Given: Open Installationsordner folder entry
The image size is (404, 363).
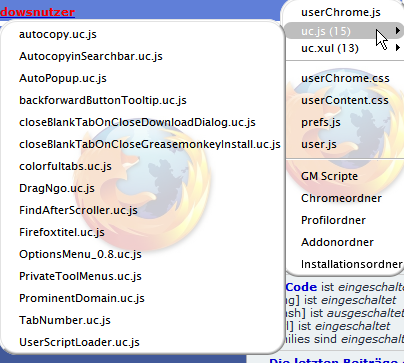Looking at the screenshot, I should click(352, 264).
